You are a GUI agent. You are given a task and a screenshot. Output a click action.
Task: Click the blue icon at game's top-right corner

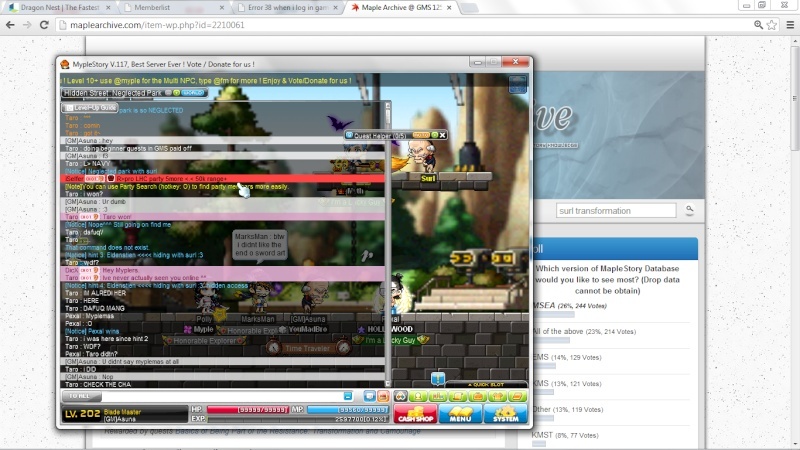point(517,84)
